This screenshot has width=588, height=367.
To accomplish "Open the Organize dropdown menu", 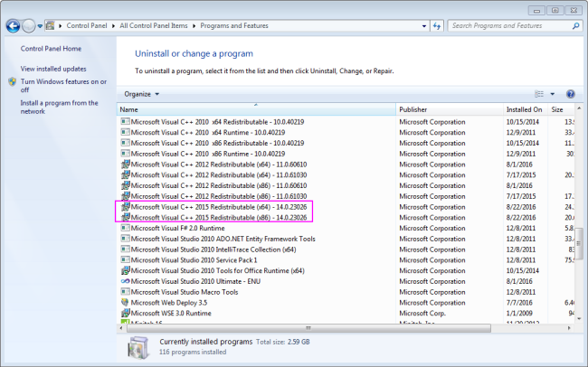I will click(x=142, y=94).
